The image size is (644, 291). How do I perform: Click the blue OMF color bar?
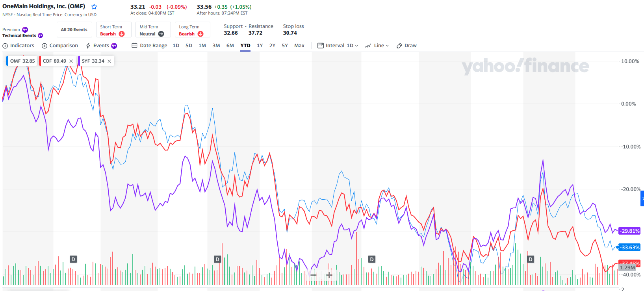point(7,61)
